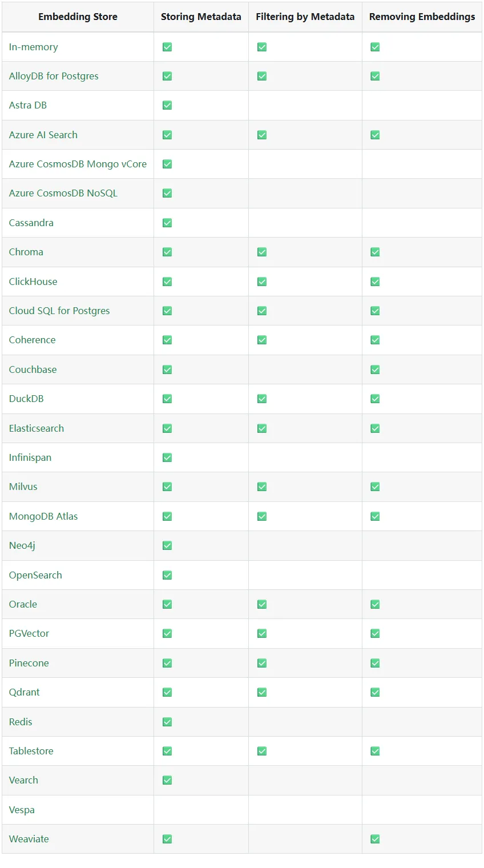Follow the Elasticsearch store link
484x868 pixels.
37,428
